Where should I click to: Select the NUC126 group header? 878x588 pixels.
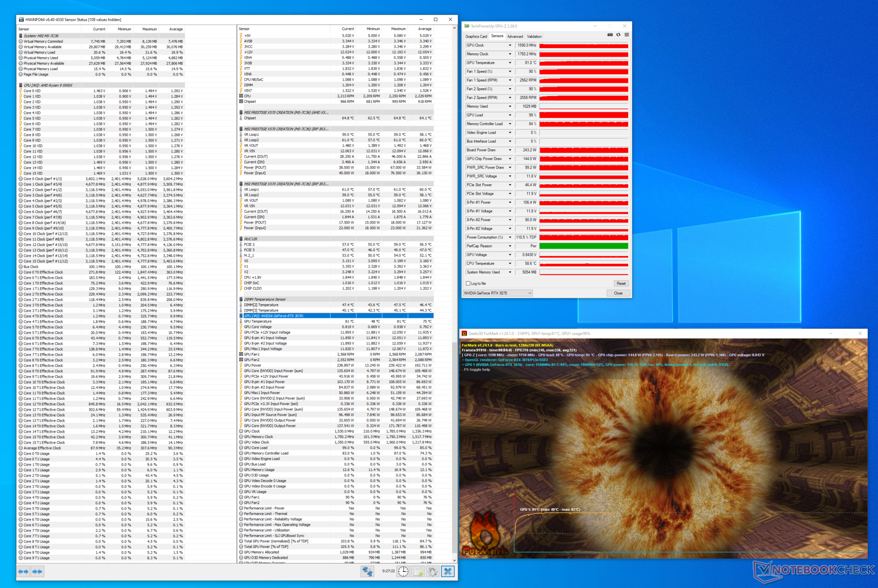[x=336, y=239]
